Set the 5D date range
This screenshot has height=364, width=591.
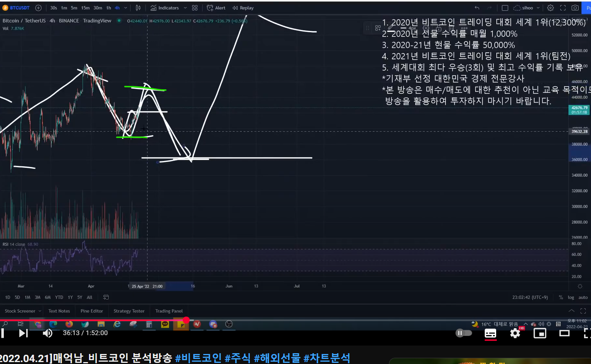(17, 297)
